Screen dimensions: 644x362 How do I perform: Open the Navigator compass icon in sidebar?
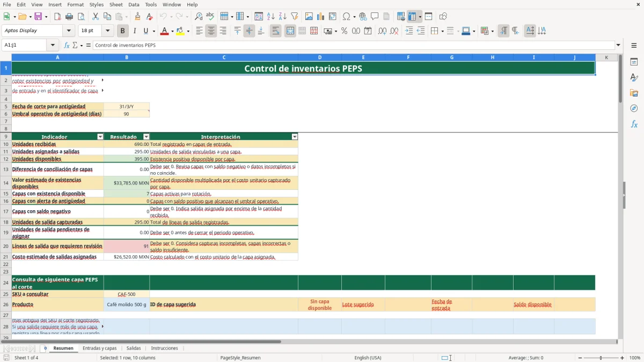pyautogui.click(x=634, y=109)
